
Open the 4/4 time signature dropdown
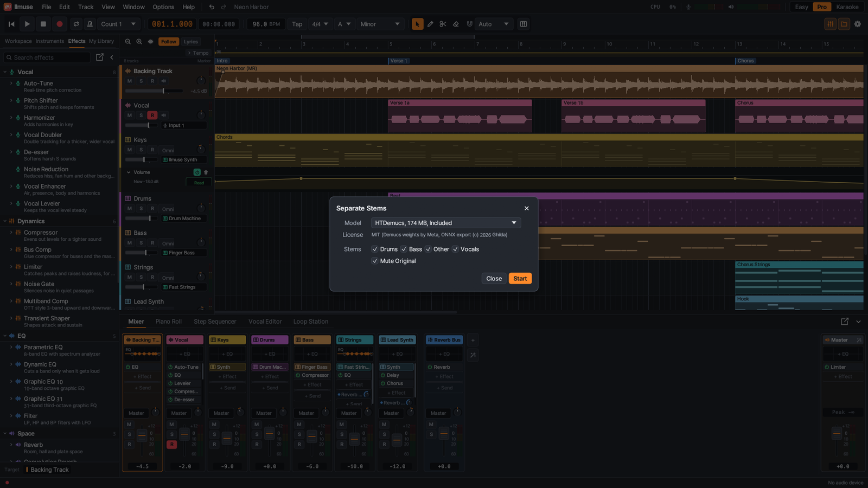(320, 24)
